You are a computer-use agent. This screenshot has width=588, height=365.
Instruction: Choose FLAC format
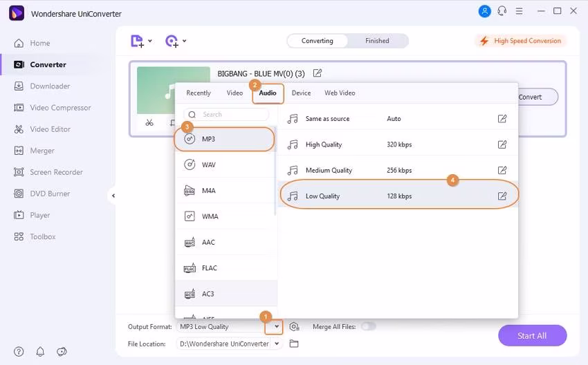click(x=225, y=268)
